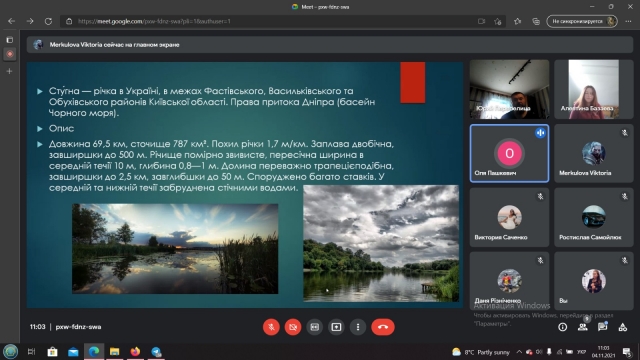
Task: Click the muted mic icon on Даня Різніченко tile
Action: (540, 260)
